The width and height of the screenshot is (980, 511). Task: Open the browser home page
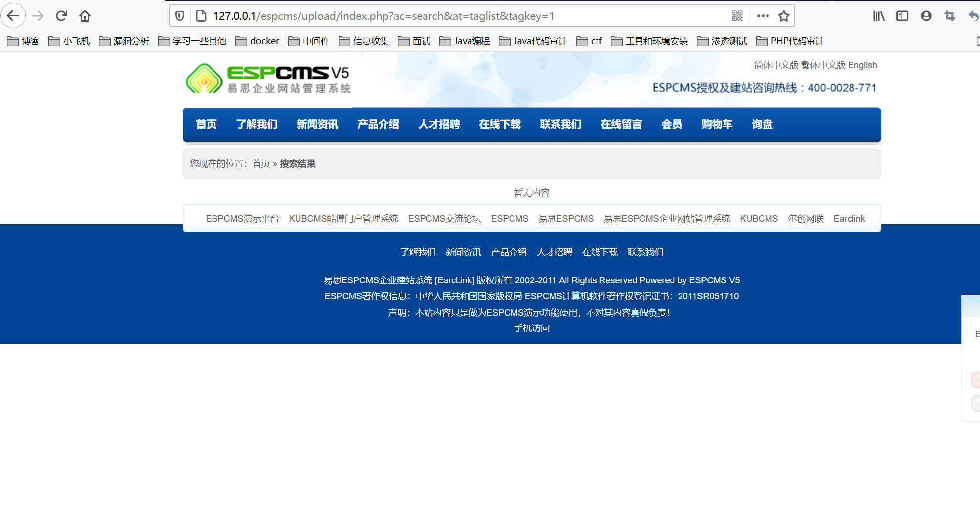click(x=85, y=15)
